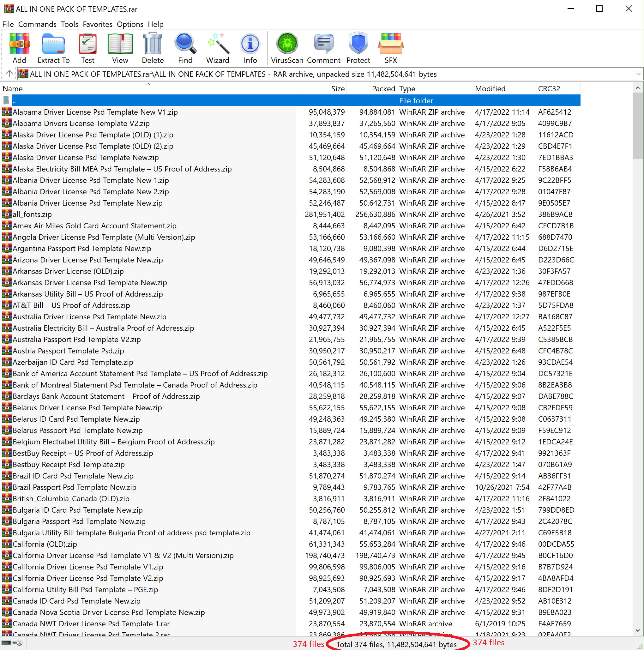Viewport: 644px width, 650px height.
Task: Click the Delete trash can icon
Action: click(x=153, y=47)
